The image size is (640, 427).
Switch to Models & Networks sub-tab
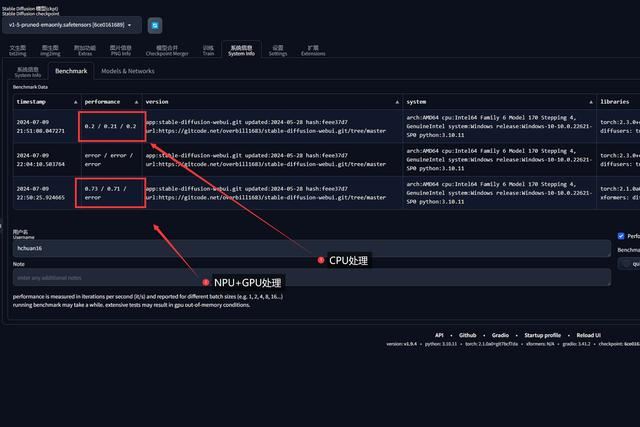click(x=128, y=72)
